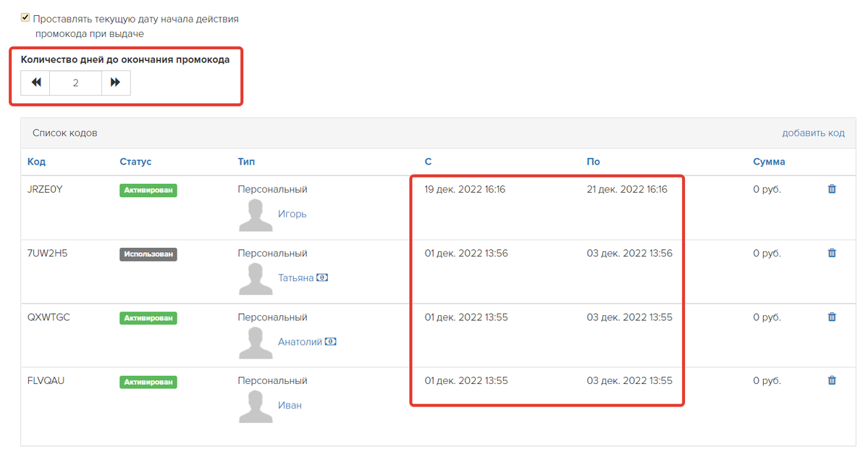Open user Анатолий profile link
The width and height of the screenshot is (868, 455).
(x=300, y=342)
